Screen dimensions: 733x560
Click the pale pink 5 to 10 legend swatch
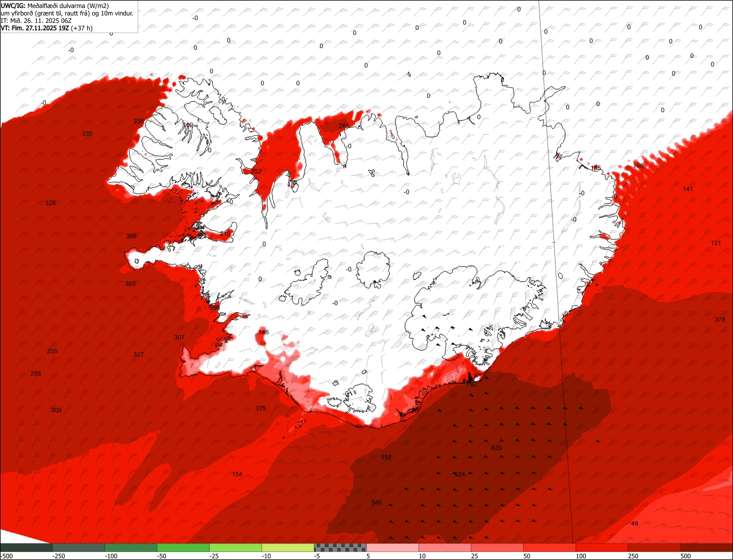392,547
